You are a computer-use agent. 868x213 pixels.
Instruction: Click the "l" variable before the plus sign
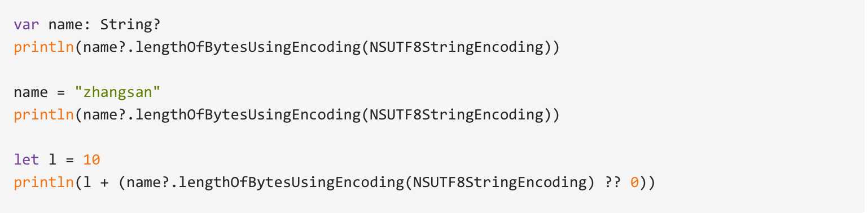tap(87, 183)
